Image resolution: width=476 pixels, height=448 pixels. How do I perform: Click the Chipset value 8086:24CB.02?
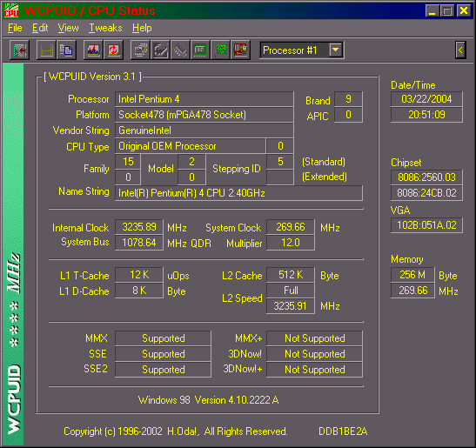pos(426,193)
